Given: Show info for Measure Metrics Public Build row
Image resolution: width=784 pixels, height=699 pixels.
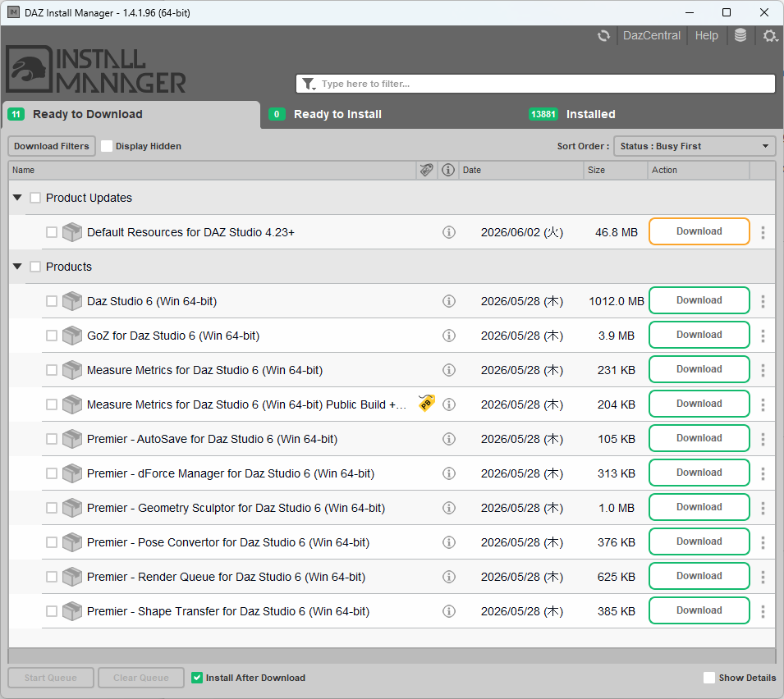Looking at the screenshot, I should pos(448,404).
